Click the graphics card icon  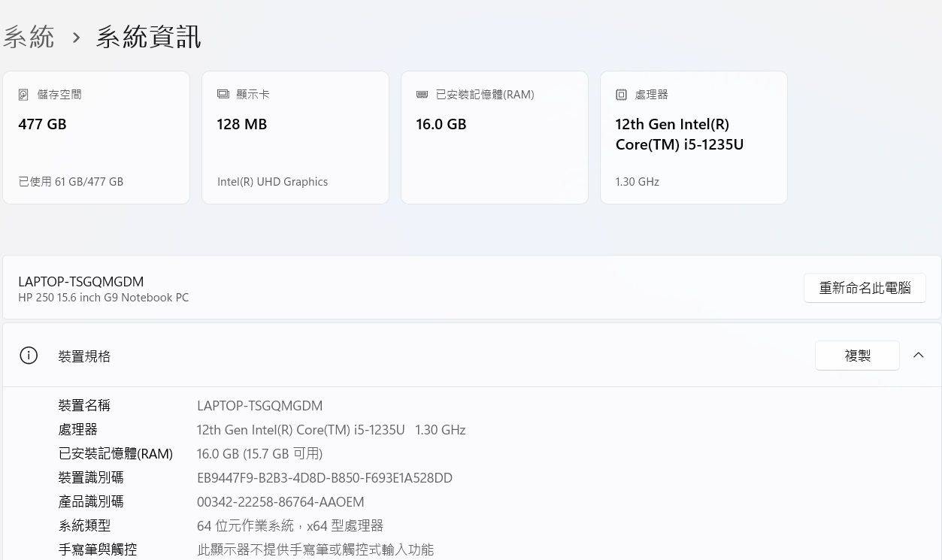(223, 95)
